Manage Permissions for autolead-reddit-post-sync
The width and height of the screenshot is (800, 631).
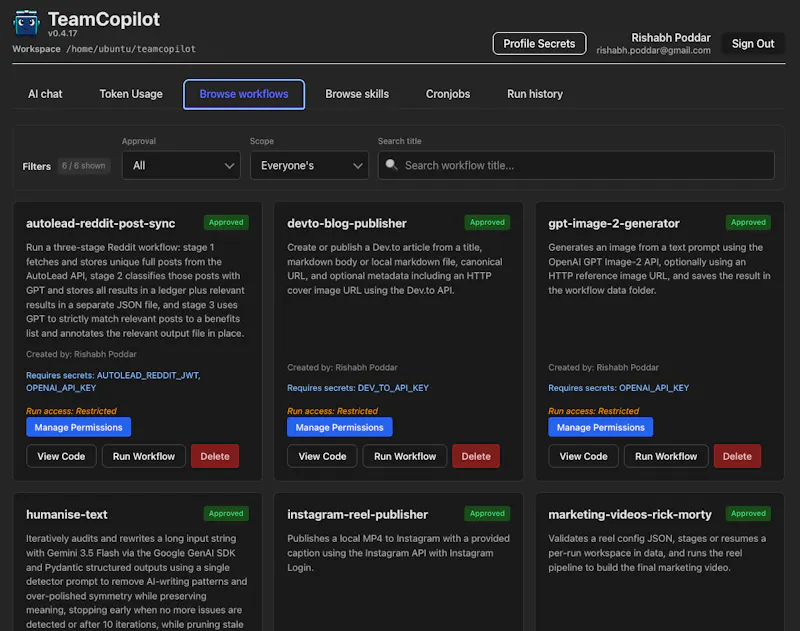(x=79, y=427)
